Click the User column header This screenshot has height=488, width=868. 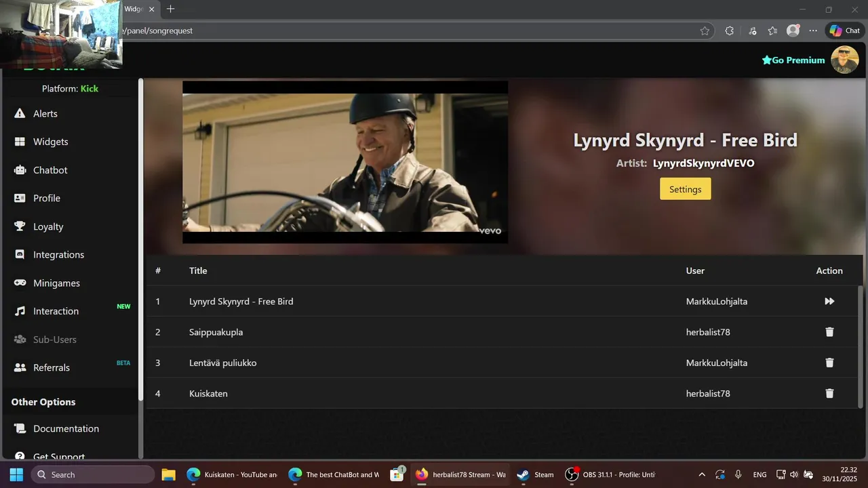[x=695, y=270]
